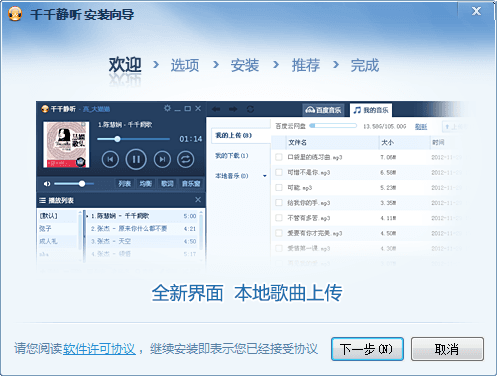Select the 选项 wizard step
Screen dimensions: 497x376
pos(185,65)
